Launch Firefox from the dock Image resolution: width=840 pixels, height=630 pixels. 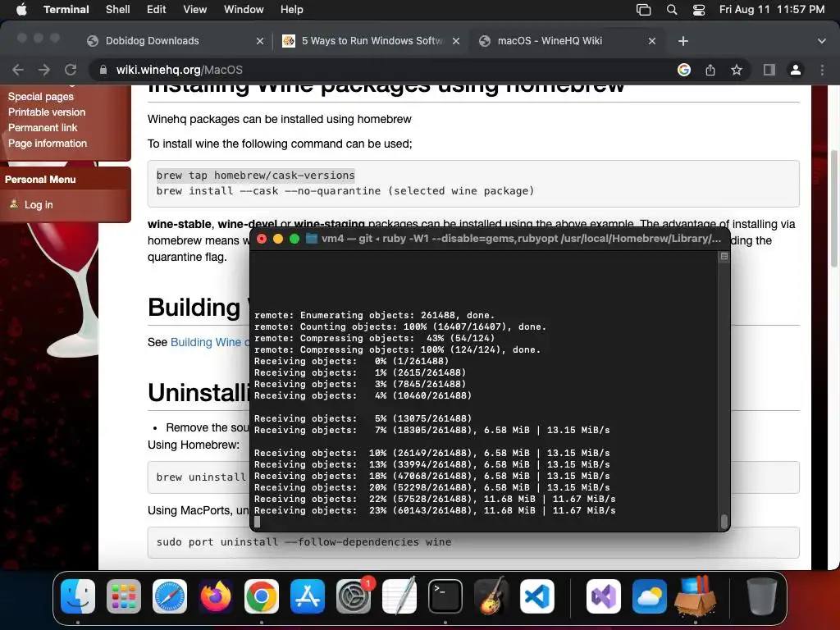216,596
